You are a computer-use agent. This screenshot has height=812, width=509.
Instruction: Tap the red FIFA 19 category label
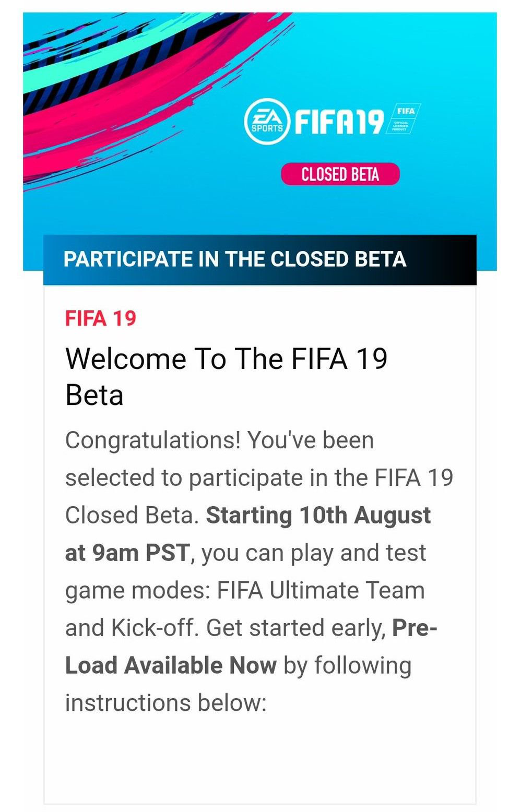[100, 318]
